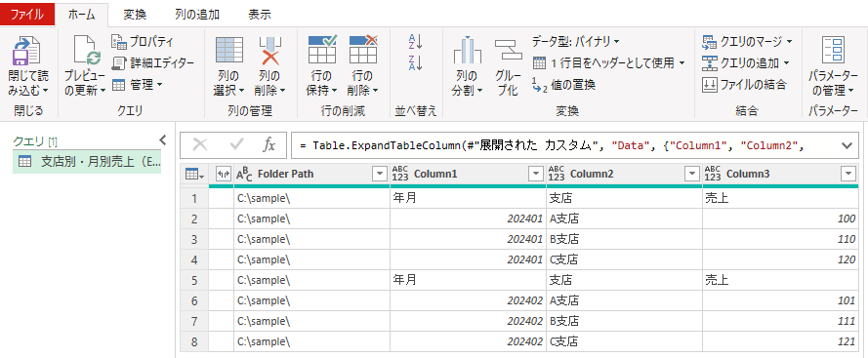The height and width of the screenshot is (358, 868).
Task: Open the table menu icon in the grid corner
Action: [193, 175]
